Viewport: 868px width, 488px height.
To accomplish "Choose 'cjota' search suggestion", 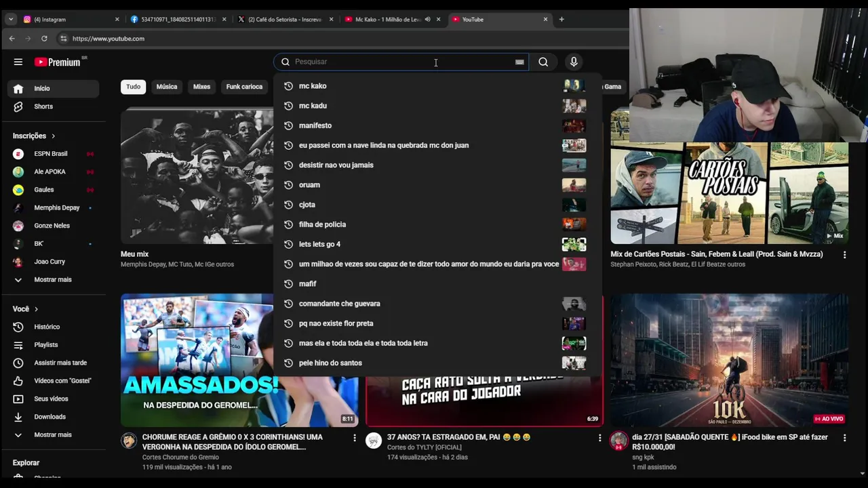I will (437, 205).
